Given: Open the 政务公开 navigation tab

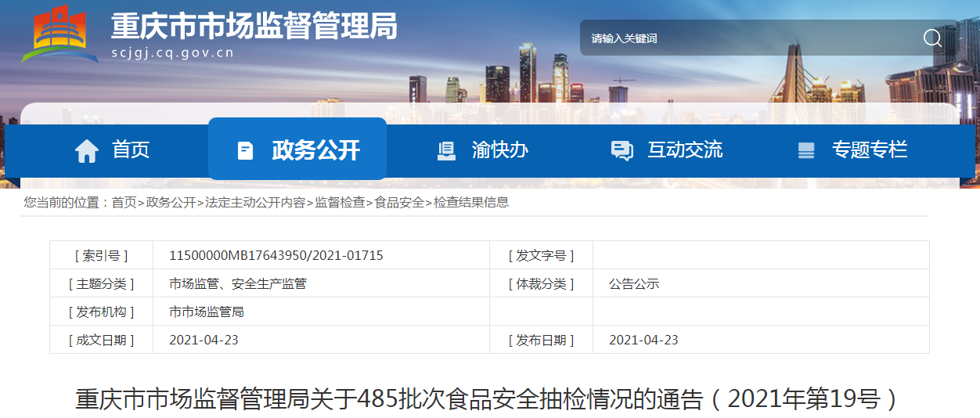Looking at the screenshot, I should (x=297, y=149).
